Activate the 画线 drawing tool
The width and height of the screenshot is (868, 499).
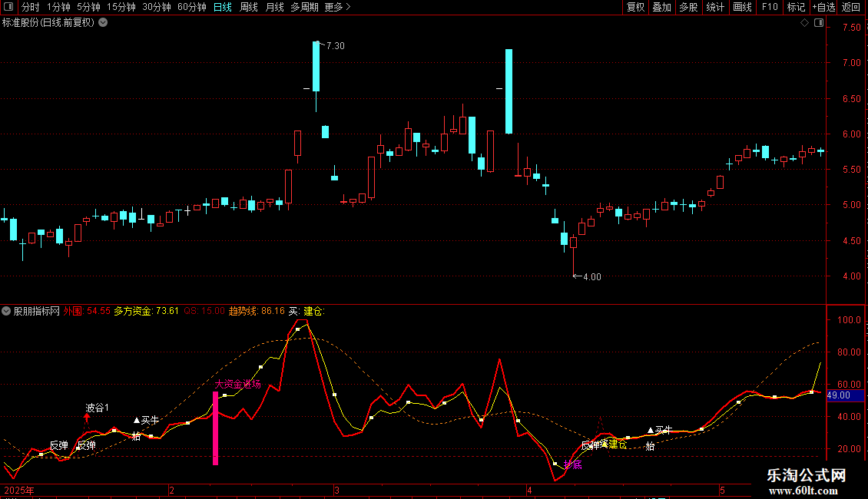coord(742,7)
